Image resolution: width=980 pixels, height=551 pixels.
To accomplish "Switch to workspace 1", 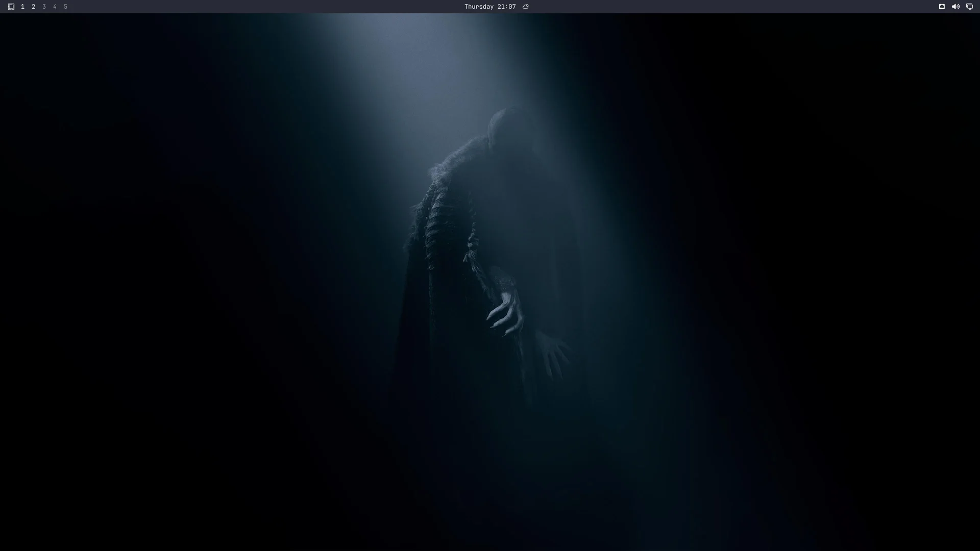I will 22,7.
